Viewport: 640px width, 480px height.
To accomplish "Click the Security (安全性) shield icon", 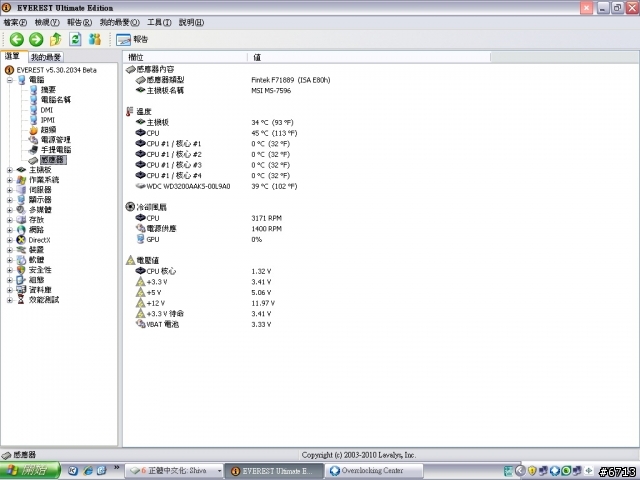I will [x=21, y=270].
